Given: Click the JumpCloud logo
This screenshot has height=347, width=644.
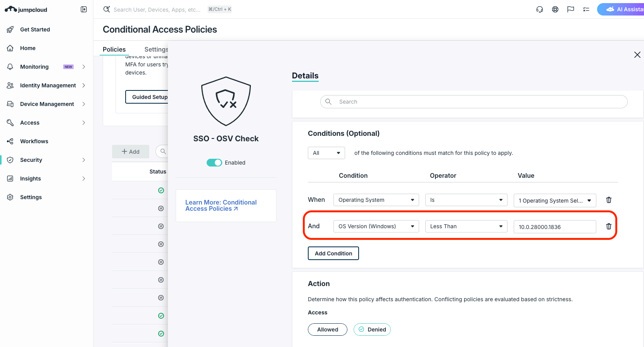Looking at the screenshot, I should 26,9.
